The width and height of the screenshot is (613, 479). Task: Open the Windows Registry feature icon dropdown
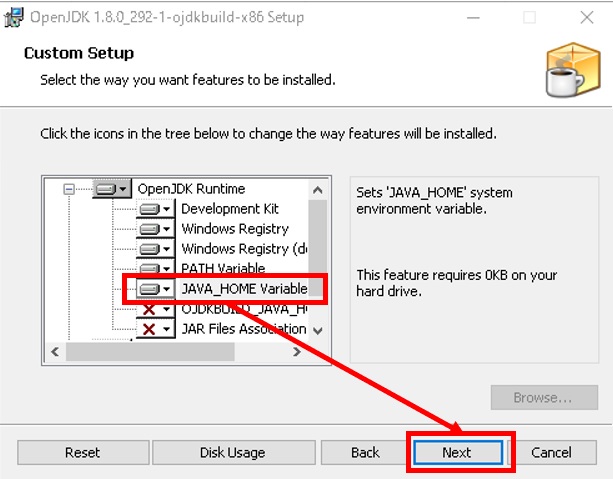pyautogui.click(x=155, y=229)
